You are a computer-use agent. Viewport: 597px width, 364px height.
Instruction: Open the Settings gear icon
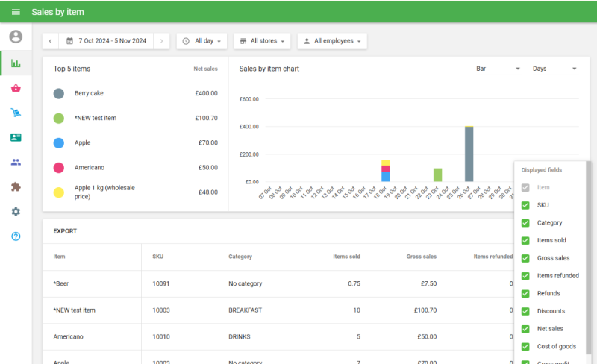pos(16,211)
